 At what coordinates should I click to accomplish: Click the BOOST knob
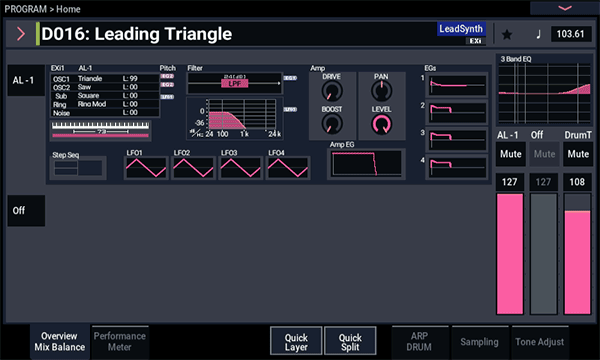(x=332, y=124)
